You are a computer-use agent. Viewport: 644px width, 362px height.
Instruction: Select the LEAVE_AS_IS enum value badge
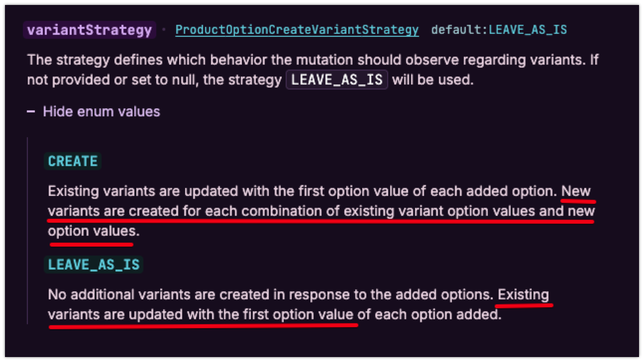pyautogui.click(x=94, y=265)
